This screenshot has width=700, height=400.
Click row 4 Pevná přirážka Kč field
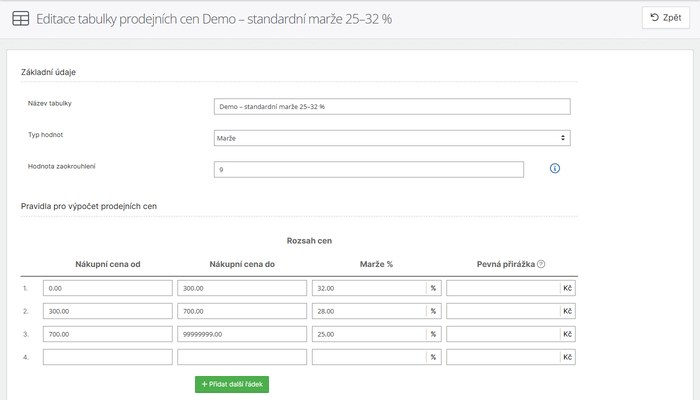(503, 357)
